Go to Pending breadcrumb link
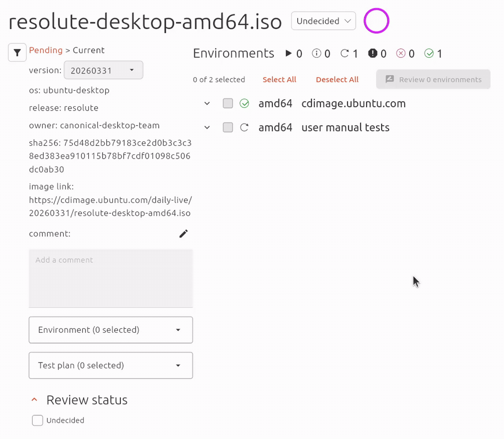Image resolution: width=504 pixels, height=439 pixels. tap(46, 50)
